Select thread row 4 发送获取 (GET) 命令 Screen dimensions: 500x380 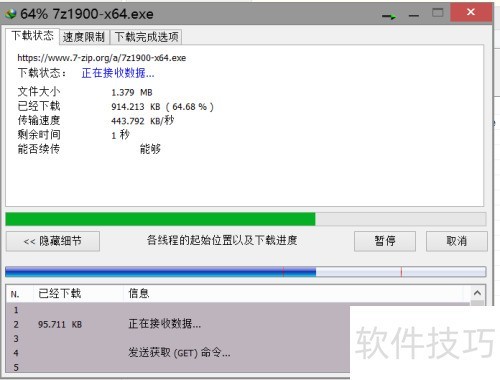[x=178, y=353]
